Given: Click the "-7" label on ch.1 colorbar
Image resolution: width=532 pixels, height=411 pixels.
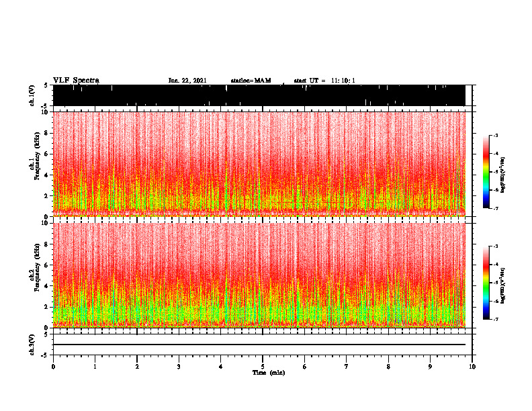Looking at the screenshot, I should [496, 208].
